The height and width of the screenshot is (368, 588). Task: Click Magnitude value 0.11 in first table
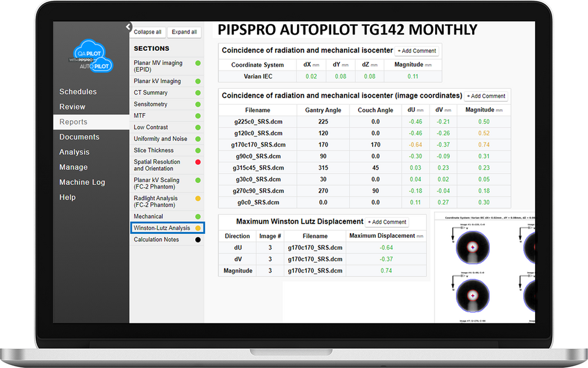coord(413,77)
